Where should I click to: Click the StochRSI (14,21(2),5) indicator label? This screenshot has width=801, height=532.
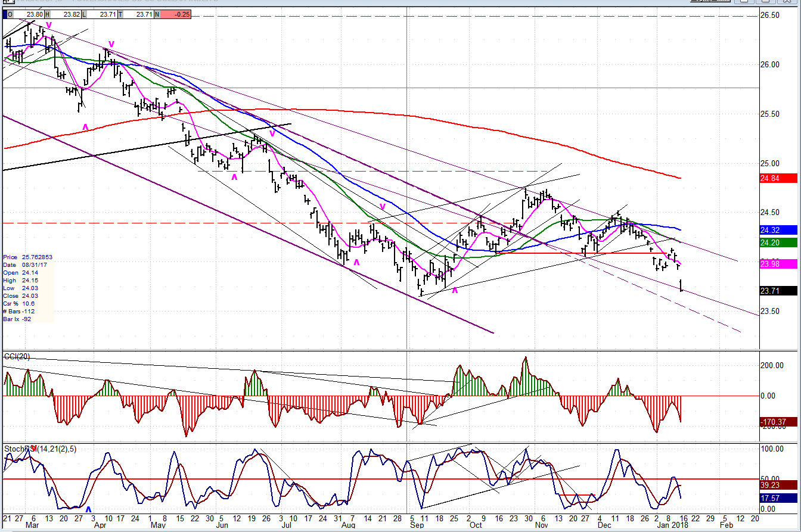point(41,449)
